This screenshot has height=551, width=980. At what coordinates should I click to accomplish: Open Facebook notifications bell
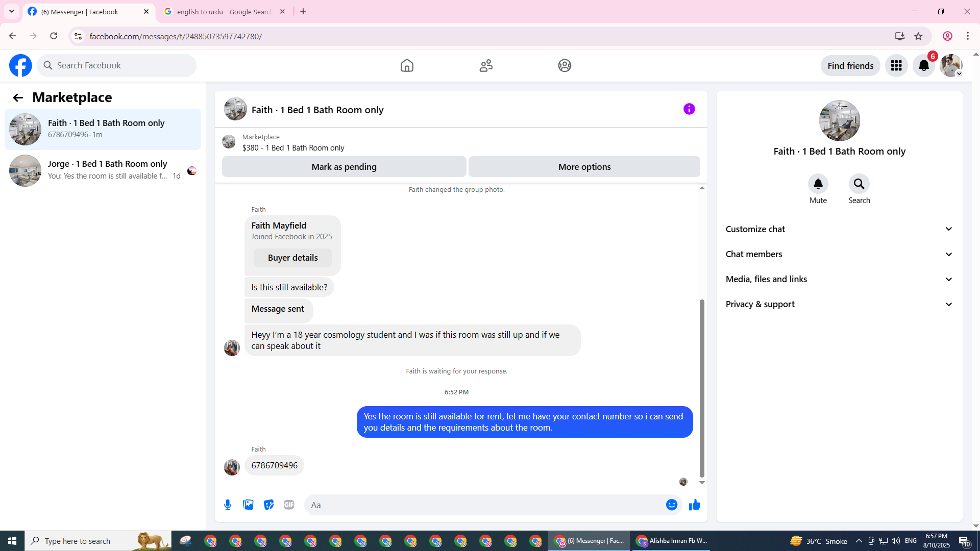[x=923, y=65]
